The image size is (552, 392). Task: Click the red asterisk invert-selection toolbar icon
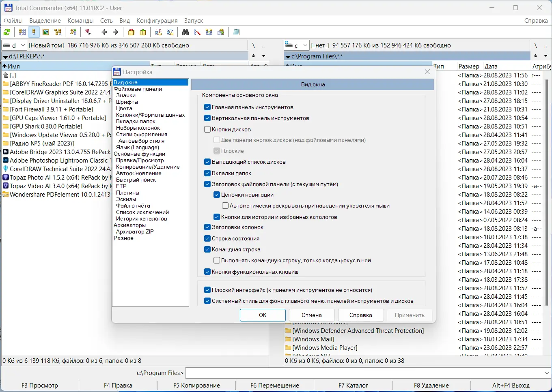coord(88,32)
